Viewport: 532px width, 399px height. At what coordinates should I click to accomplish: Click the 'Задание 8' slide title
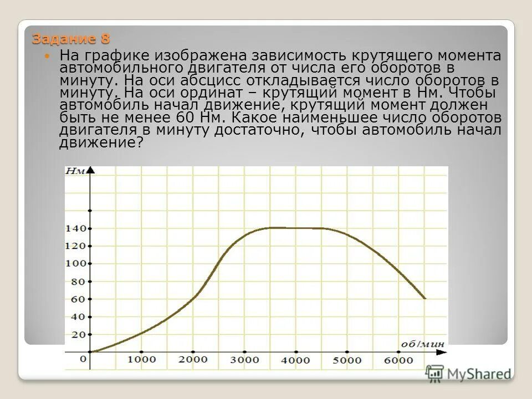tap(71, 39)
